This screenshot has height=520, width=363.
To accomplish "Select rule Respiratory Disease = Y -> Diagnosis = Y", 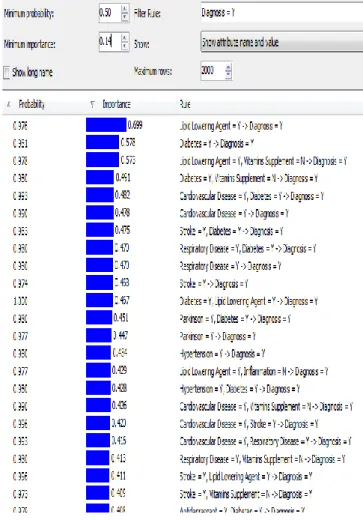I will click(230, 266).
